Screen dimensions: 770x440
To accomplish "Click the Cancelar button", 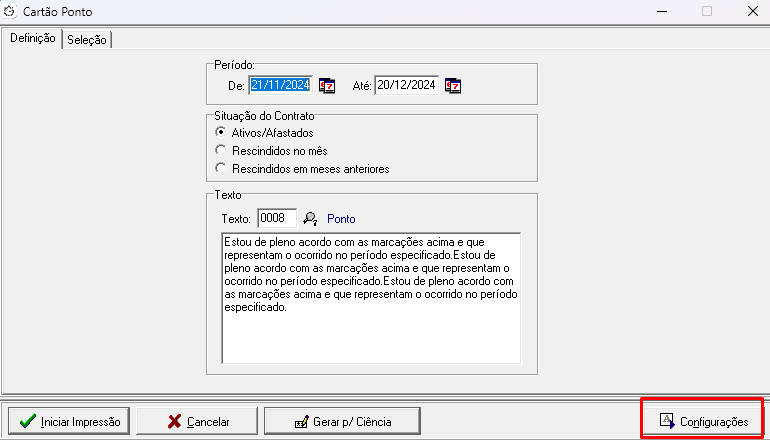I will 197,421.
